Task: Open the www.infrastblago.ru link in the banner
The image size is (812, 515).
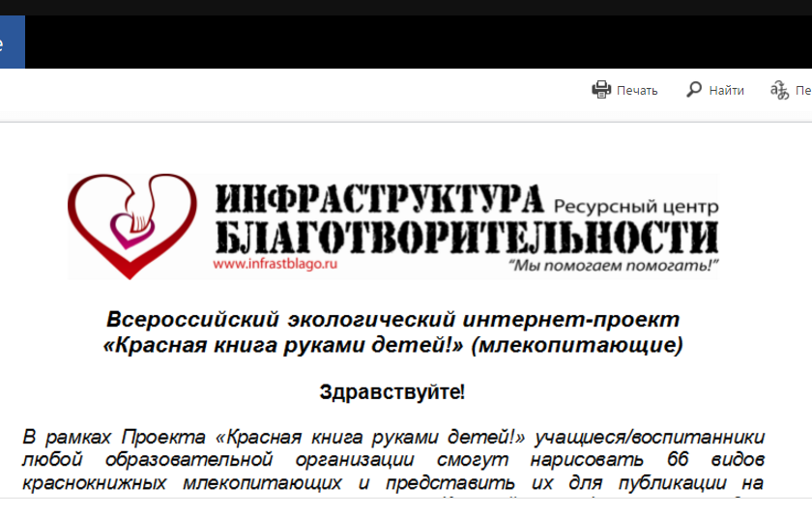Action: point(275,262)
